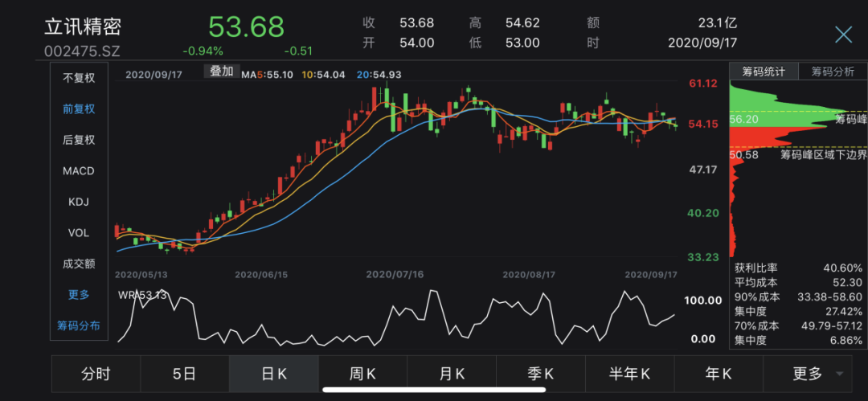Click 2020/08/17 date on chart axis
Screen dimensions: 868x401
click(x=529, y=275)
